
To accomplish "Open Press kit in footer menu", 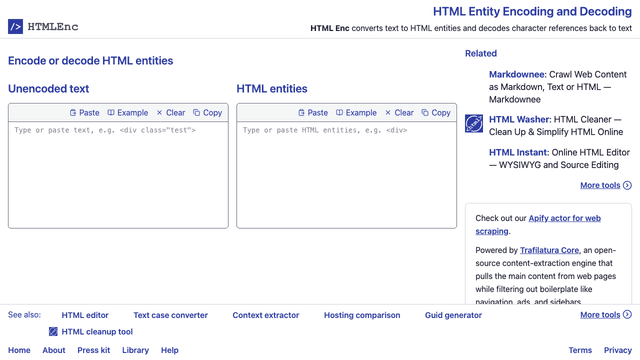I will (93, 350).
